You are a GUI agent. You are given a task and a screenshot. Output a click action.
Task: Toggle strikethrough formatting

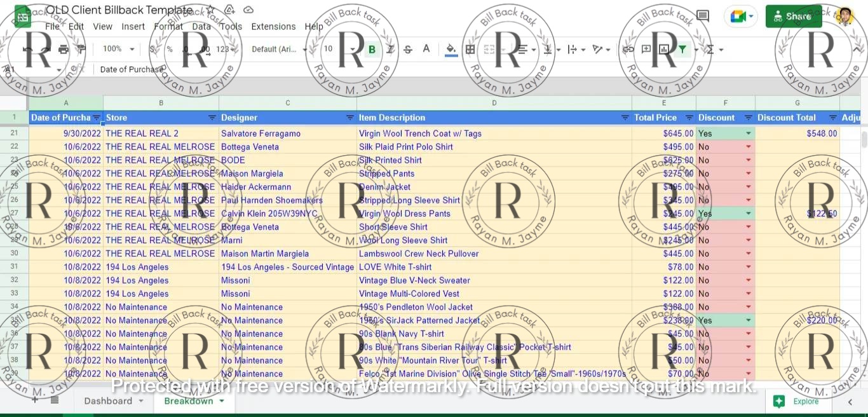pyautogui.click(x=408, y=49)
